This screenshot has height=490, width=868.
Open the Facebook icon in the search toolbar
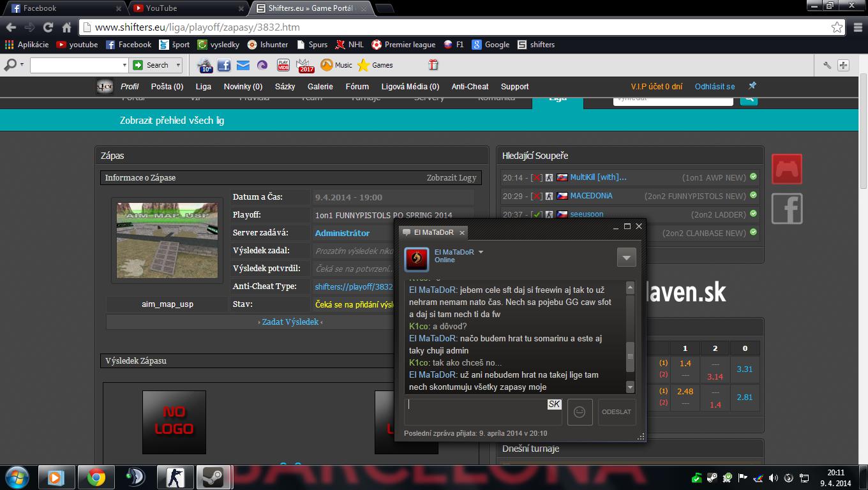point(224,65)
